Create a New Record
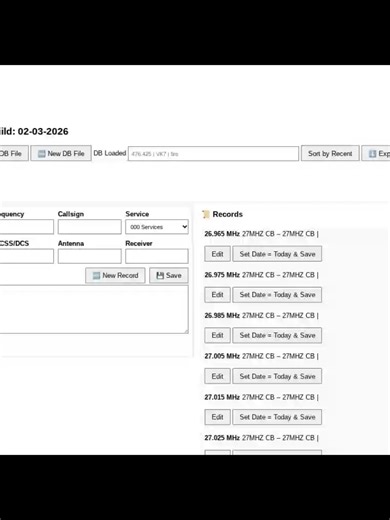390x520 pixels. [x=115, y=275]
